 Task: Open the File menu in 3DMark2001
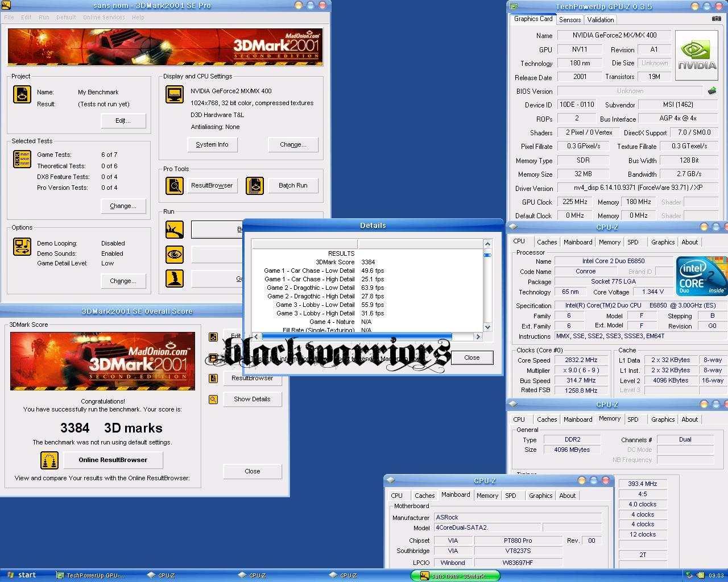coord(9,18)
